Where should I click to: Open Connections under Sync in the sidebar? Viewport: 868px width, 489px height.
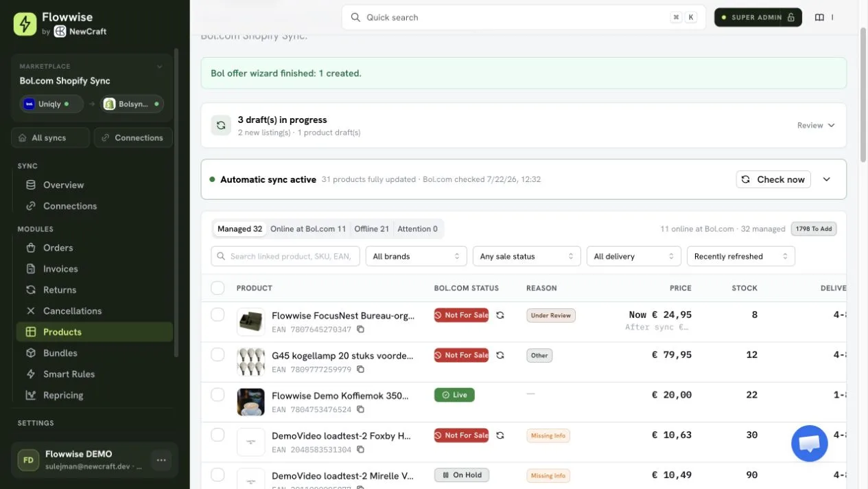coord(94,206)
